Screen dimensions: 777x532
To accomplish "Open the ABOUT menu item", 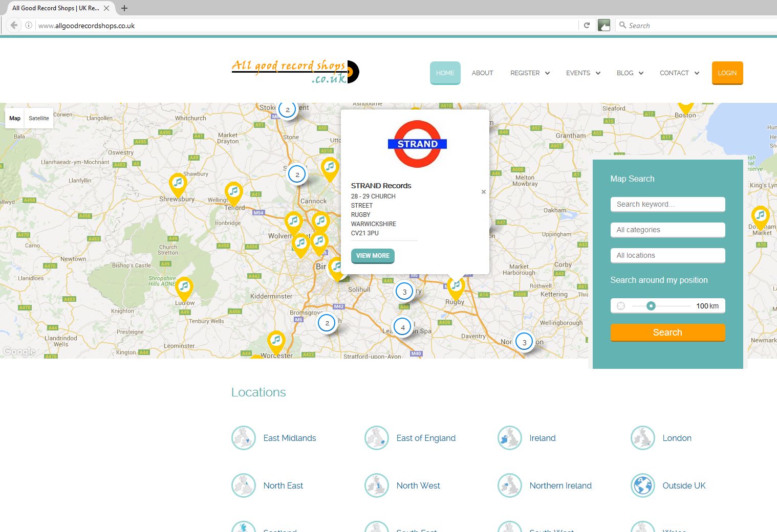I will point(482,73).
